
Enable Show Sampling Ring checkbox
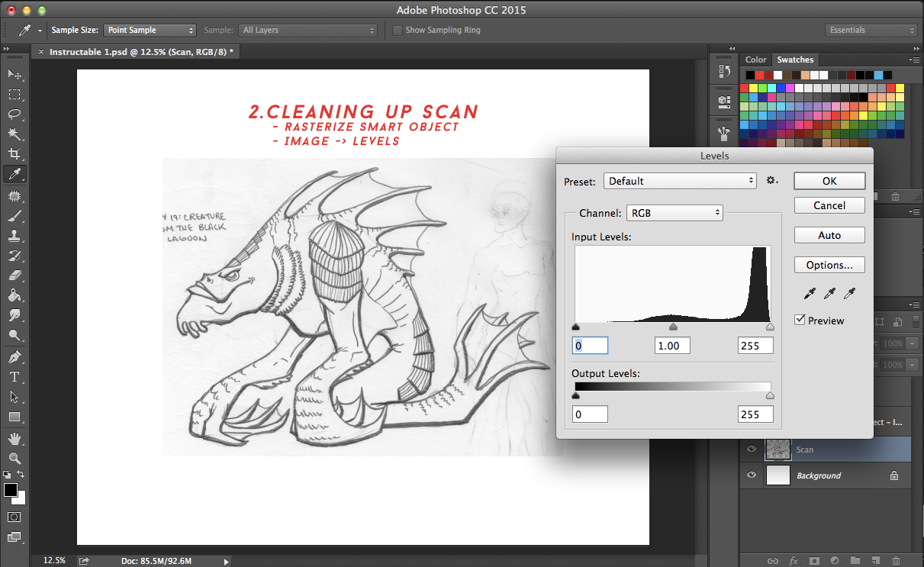click(x=398, y=31)
